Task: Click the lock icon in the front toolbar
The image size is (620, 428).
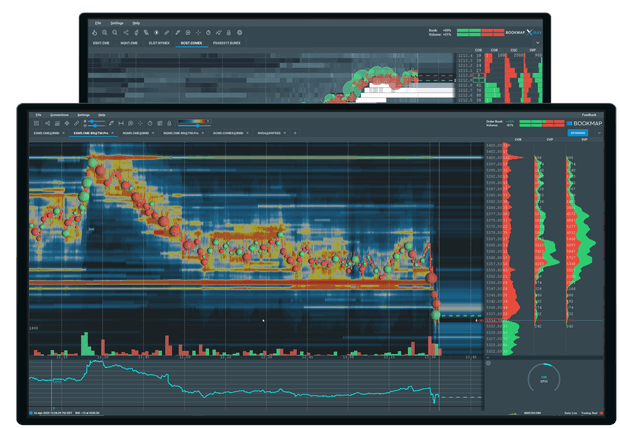Action: click(x=169, y=123)
